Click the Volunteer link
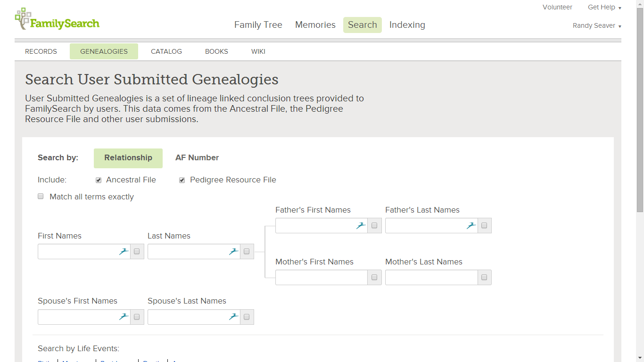Viewport: 644px width, 362px height. (x=557, y=7)
